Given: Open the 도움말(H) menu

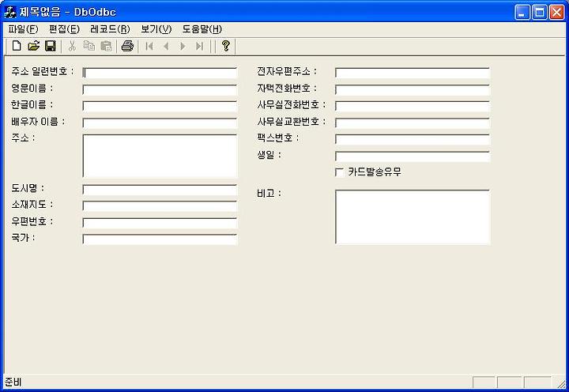Looking at the screenshot, I should (202, 29).
